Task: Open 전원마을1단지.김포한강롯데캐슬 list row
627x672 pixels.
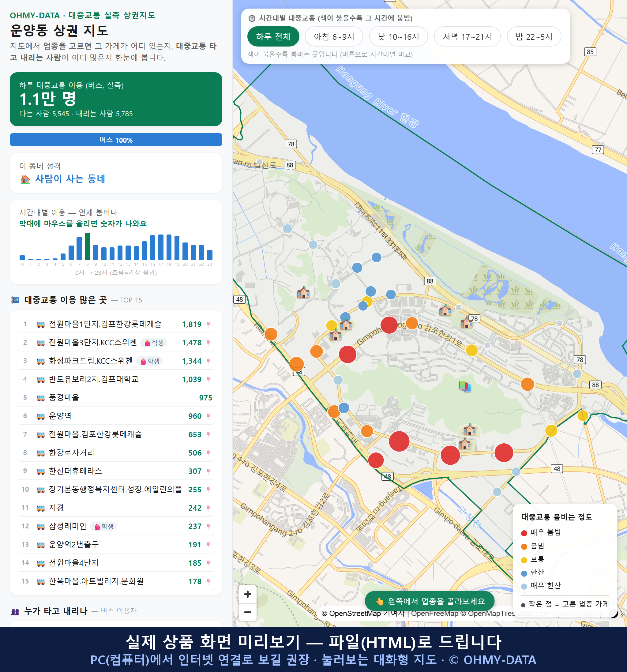Action: click(116, 325)
